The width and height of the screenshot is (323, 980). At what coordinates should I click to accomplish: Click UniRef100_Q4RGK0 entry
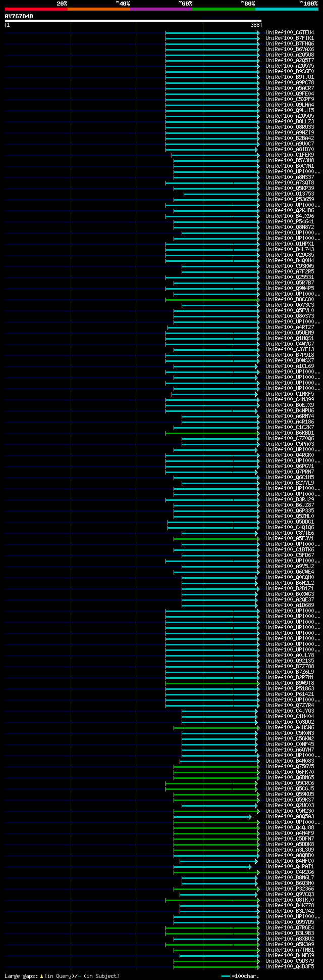(x=290, y=455)
